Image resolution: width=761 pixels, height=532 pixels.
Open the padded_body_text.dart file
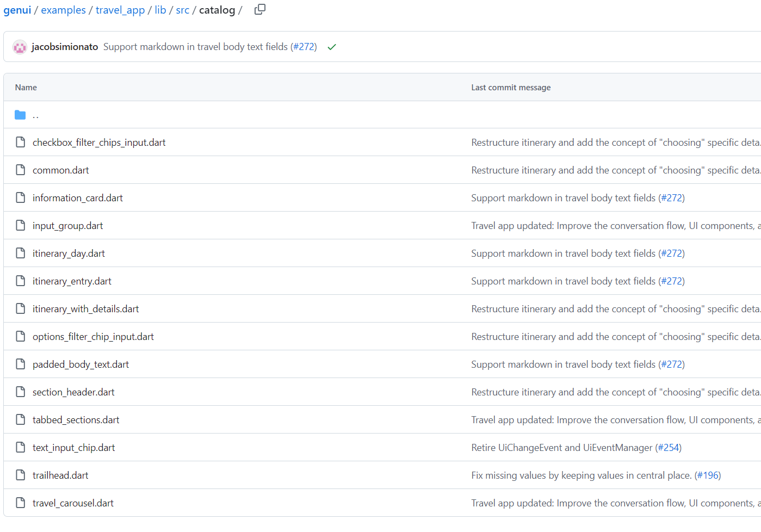(81, 364)
